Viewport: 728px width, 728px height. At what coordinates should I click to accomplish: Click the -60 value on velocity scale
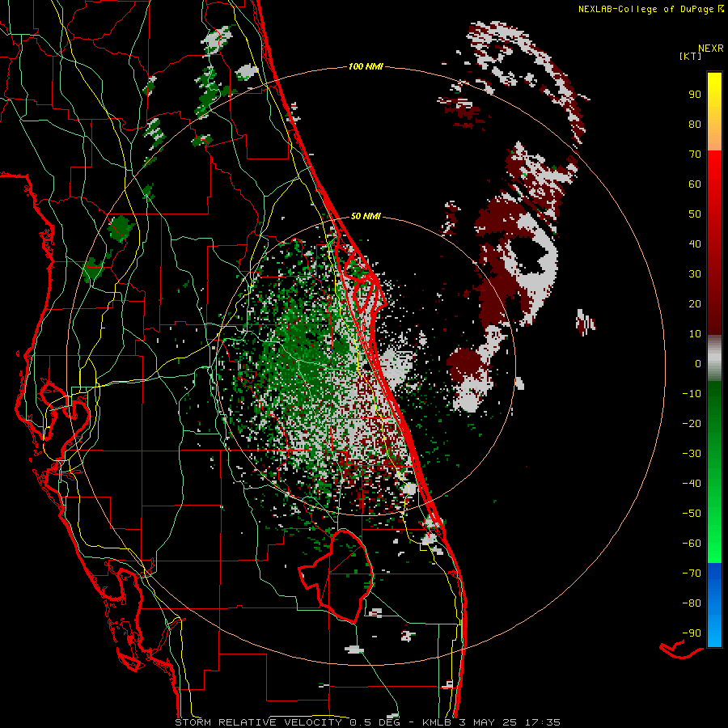[692, 544]
